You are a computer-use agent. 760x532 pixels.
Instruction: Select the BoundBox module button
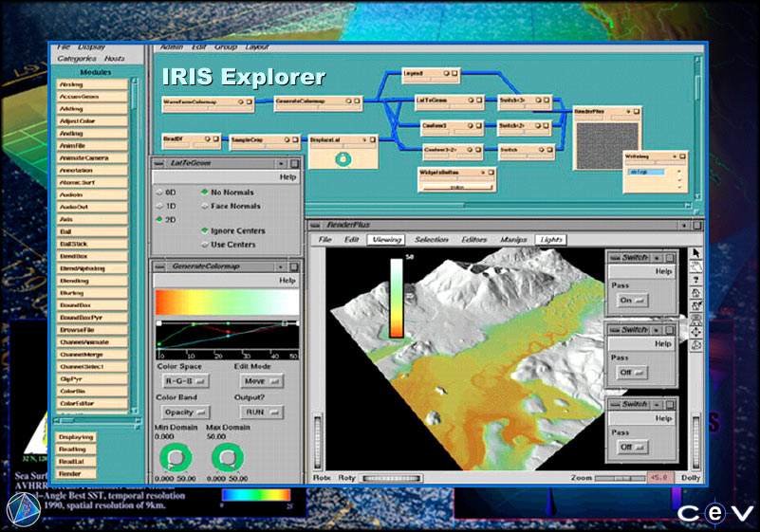(x=92, y=305)
